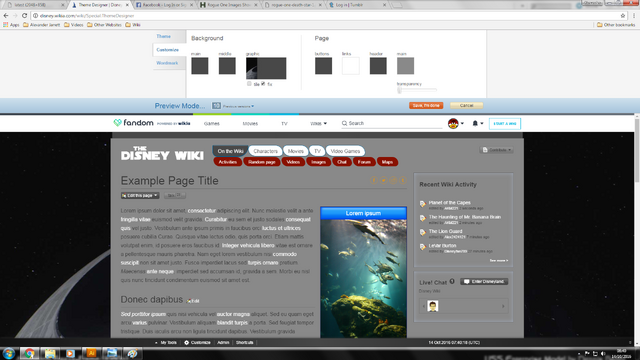
Task: Expand the Wikis dropdown in Fandom nav
Action: (x=325, y=123)
